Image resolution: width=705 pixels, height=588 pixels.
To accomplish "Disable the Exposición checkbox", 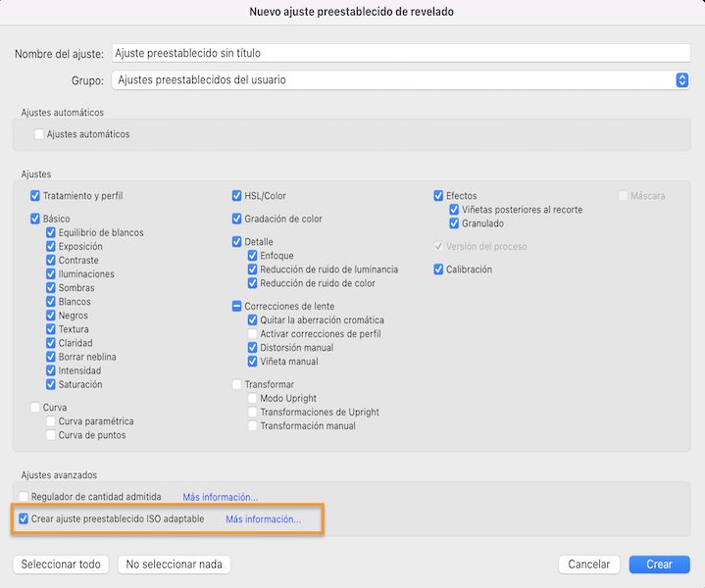I will coord(51,247).
